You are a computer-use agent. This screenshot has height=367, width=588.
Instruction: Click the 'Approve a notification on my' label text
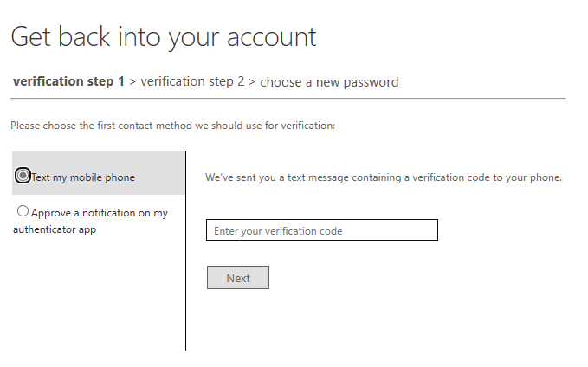100,213
